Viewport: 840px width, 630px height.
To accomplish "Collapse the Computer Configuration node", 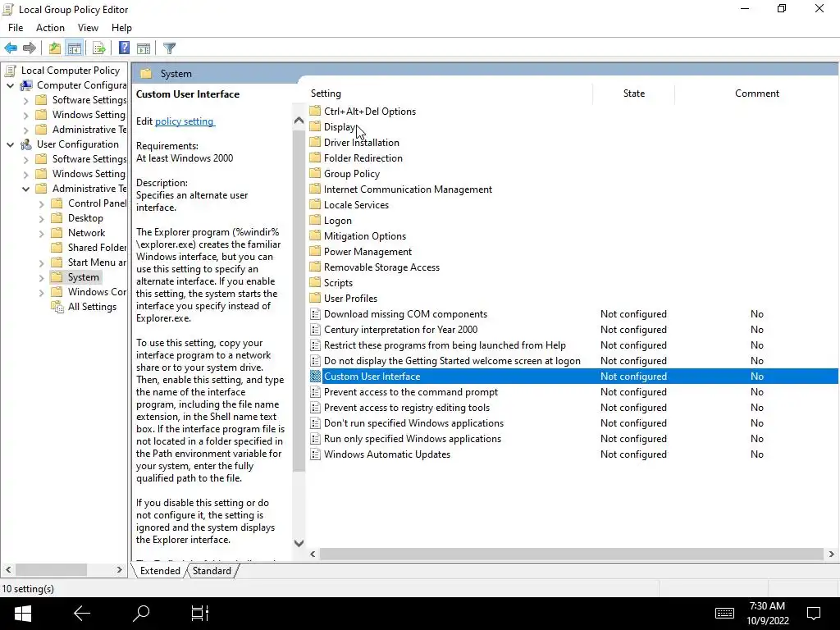I will tap(10, 85).
